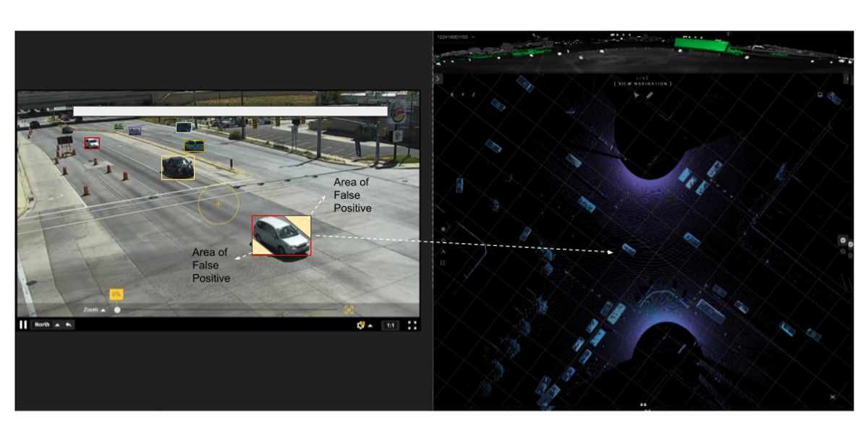Image resolution: width=868 pixels, height=434 pixels.
Task: Click the X axis label in lidar view
Action: click(452, 95)
